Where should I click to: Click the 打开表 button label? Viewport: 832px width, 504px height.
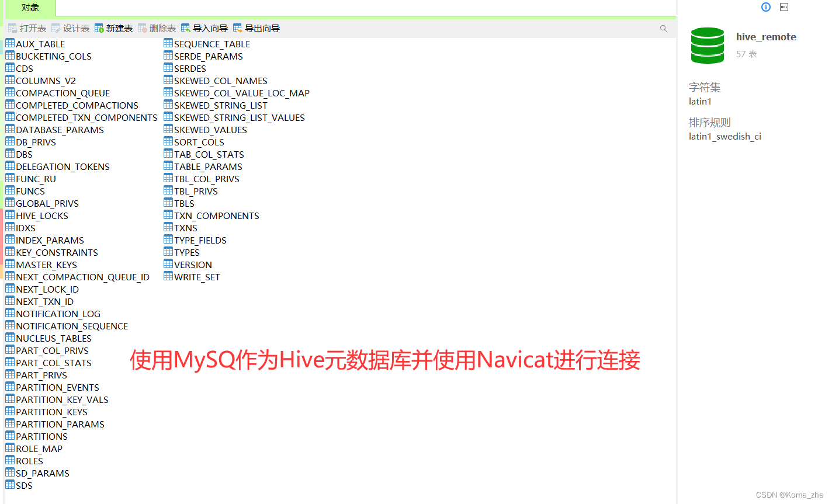[33, 28]
